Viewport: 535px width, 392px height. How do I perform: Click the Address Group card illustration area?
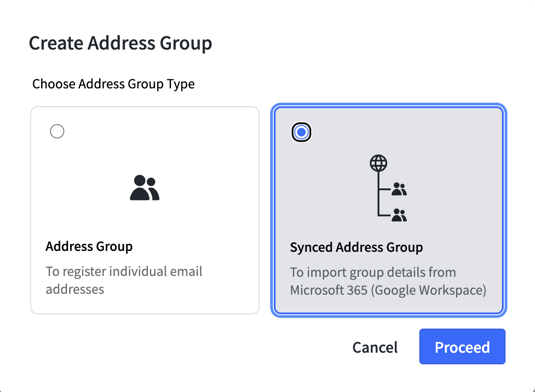coord(144,188)
